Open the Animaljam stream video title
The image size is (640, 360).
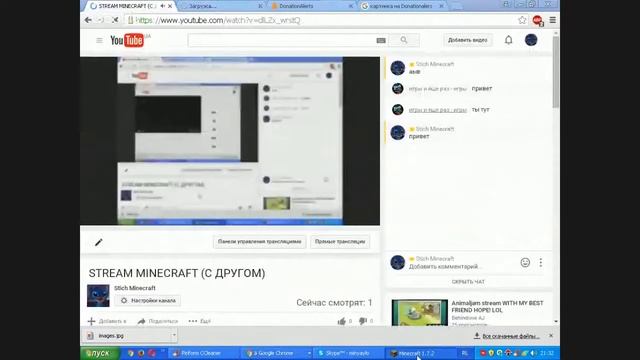[497, 307]
